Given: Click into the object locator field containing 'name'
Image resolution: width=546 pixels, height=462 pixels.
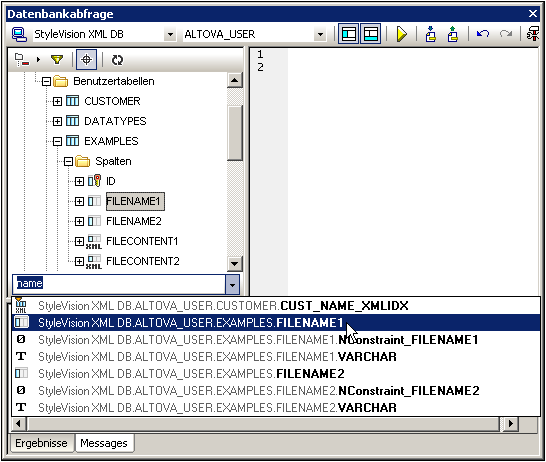Looking at the screenshot, I should click(120, 284).
